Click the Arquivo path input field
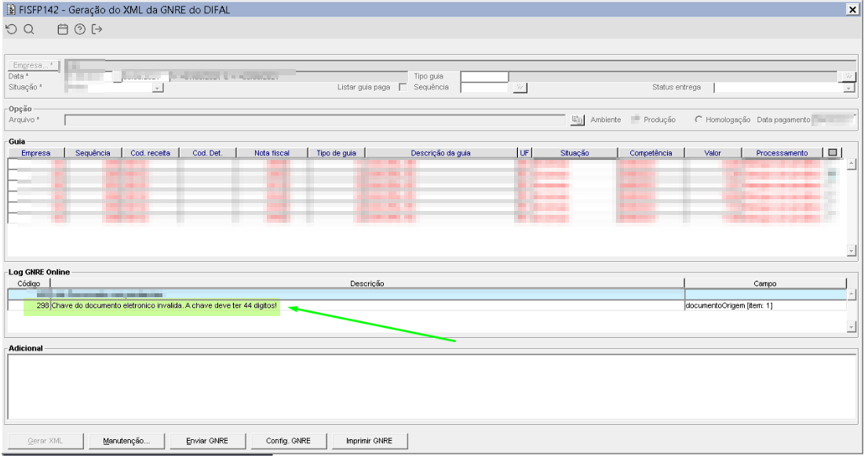The height and width of the screenshot is (458, 868). pos(315,120)
